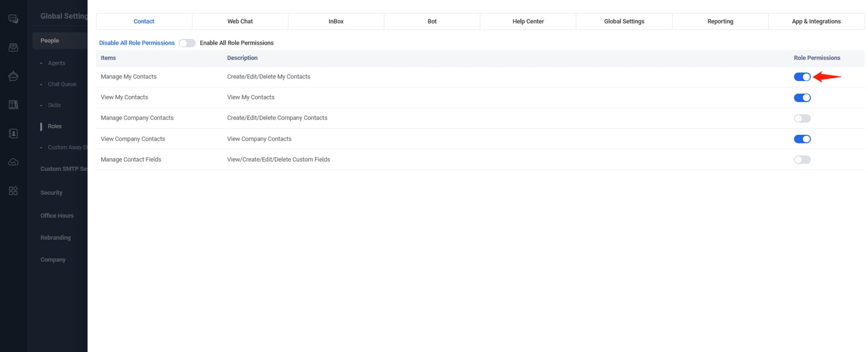Enable the Manage Contact Fields permission
Viewport: 868px width, 352px height.
coord(802,159)
